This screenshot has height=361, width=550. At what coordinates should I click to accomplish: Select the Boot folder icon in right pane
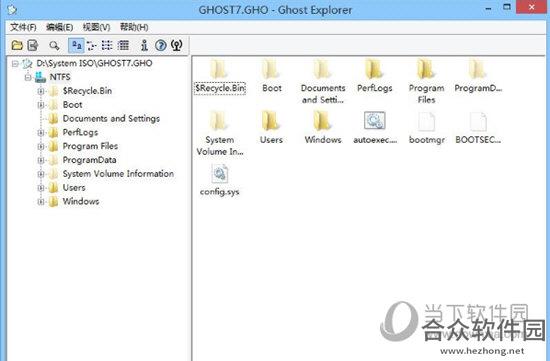tap(271, 69)
